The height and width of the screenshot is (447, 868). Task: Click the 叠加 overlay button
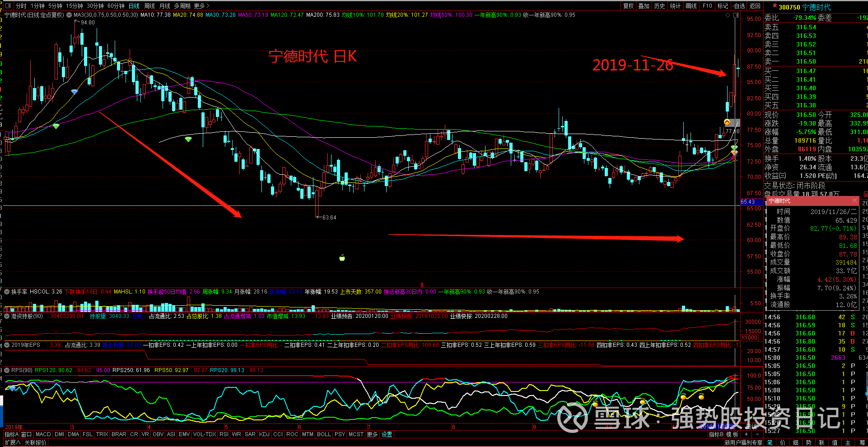tap(644, 6)
